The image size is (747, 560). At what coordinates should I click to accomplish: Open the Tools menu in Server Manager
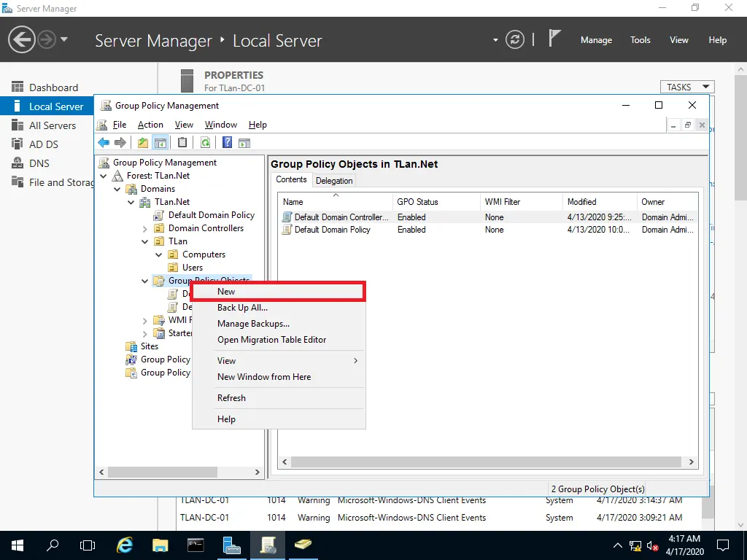click(640, 40)
